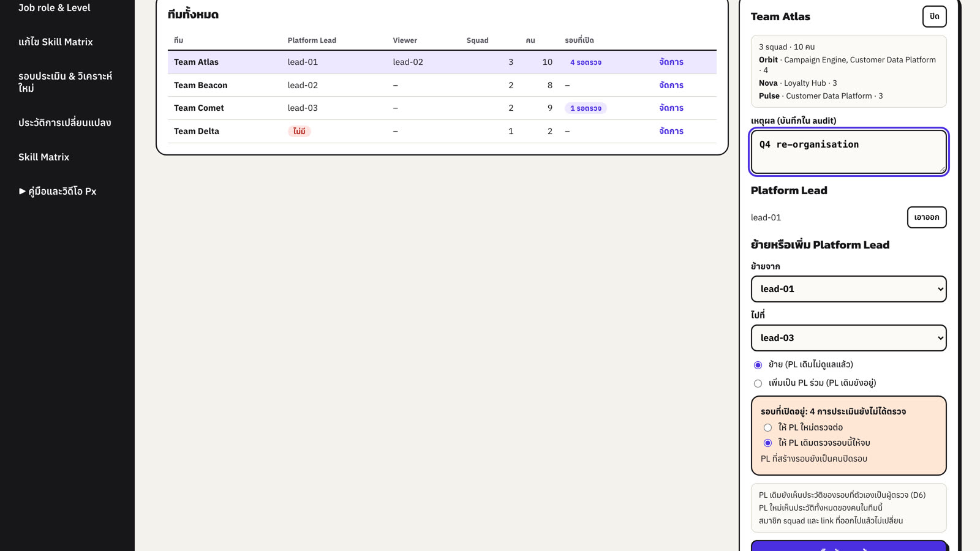This screenshot has width=980, height=551.
Task: Click lead-02 viewer cell in Team Atlas row
Action: (408, 62)
